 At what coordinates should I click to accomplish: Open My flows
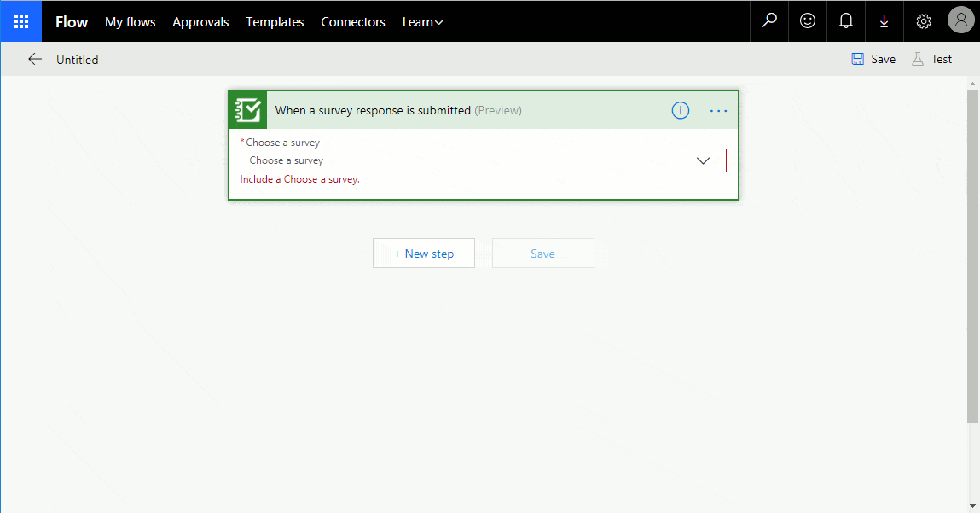point(130,22)
